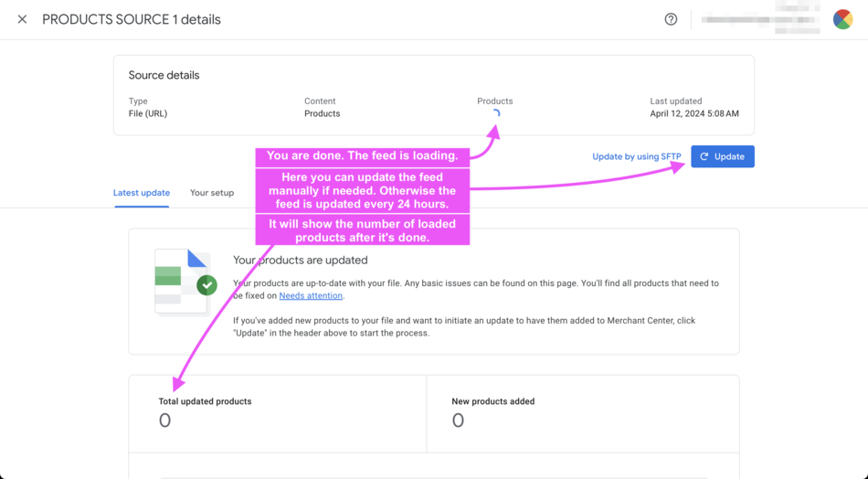Switch to the Latest update tab

142,193
